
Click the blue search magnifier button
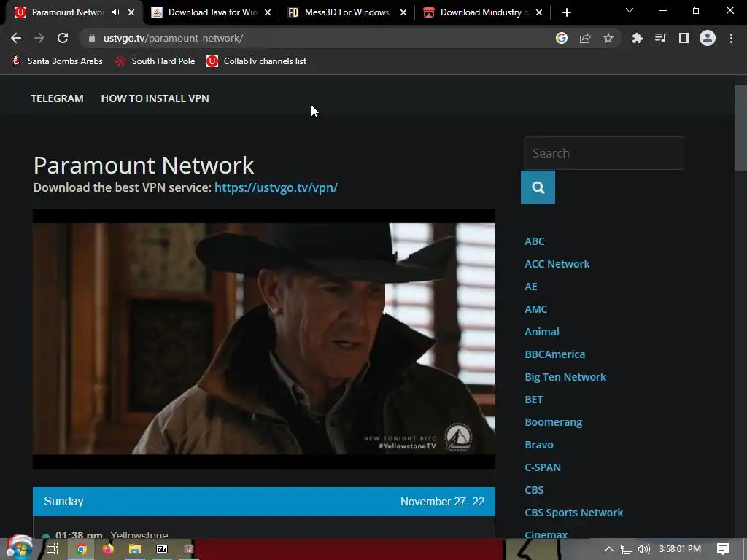point(538,187)
